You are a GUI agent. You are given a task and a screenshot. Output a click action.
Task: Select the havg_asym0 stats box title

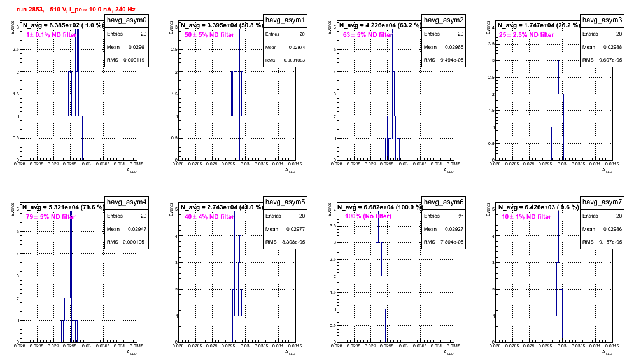(x=127, y=20)
